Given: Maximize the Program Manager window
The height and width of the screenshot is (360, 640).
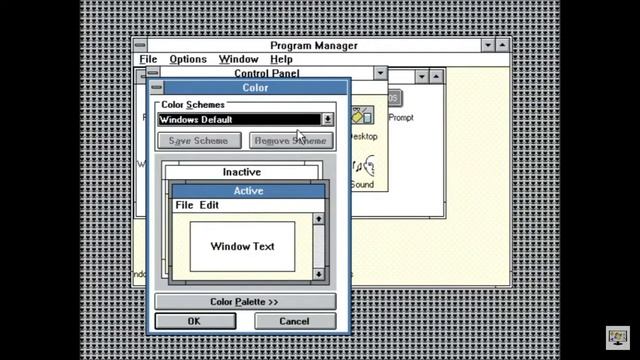Looking at the screenshot, I should click(502, 45).
